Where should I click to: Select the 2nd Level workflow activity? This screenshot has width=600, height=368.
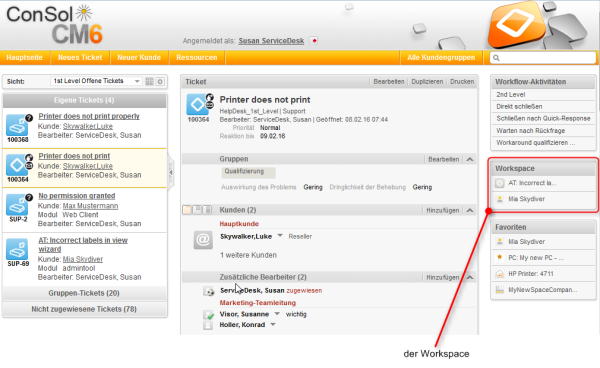[x=543, y=94]
